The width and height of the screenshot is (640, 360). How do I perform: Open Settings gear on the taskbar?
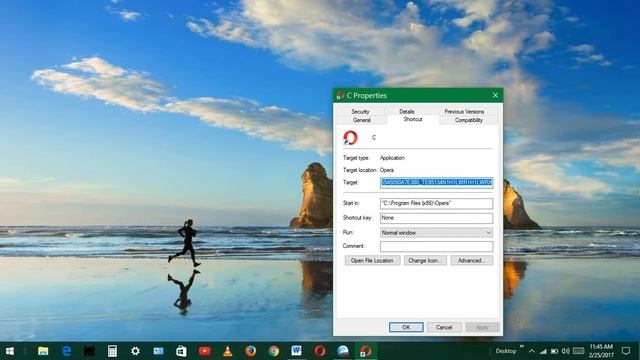[135, 351]
